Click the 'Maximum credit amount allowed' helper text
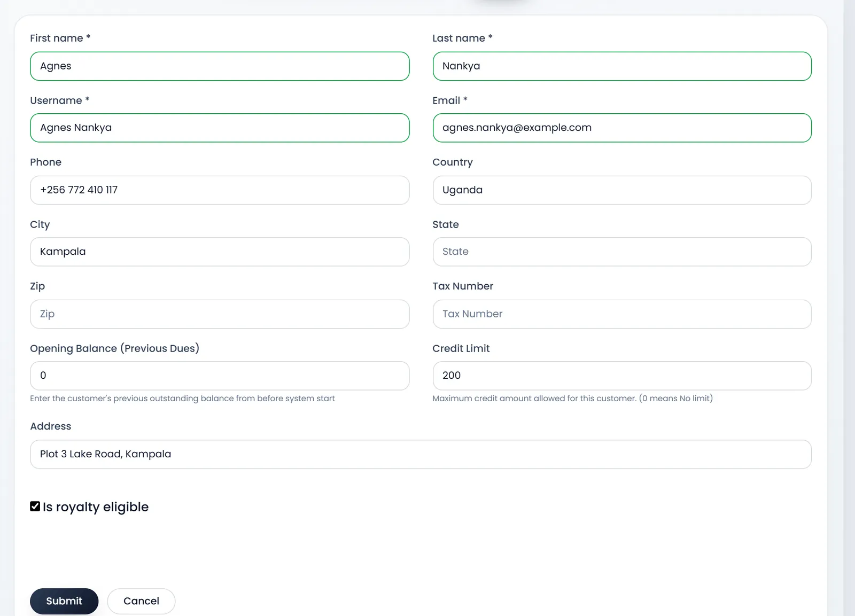 (x=572, y=399)
